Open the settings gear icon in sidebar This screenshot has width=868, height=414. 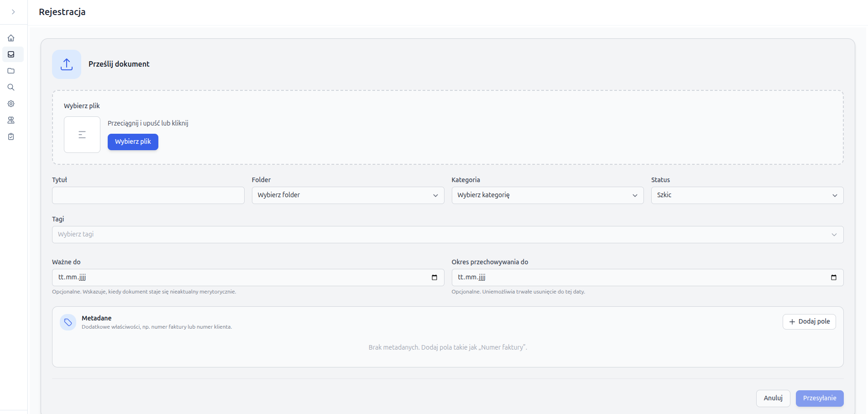coord(11,104)
